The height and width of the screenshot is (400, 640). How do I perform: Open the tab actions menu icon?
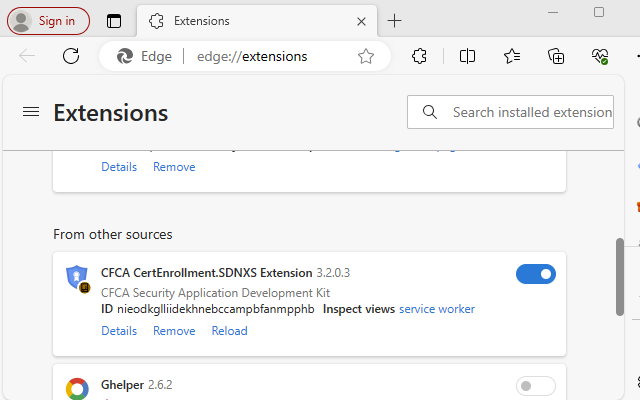tap(114, 21)
